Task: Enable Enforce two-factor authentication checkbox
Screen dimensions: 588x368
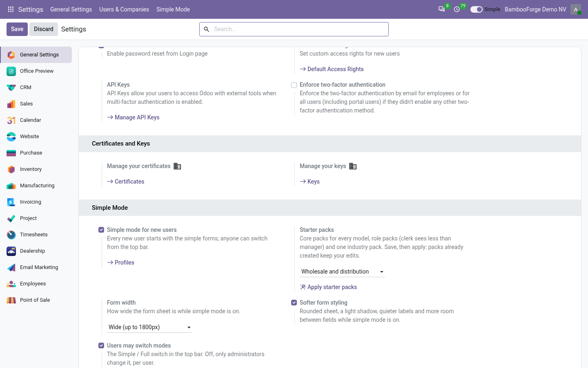Action: (294, 85)
